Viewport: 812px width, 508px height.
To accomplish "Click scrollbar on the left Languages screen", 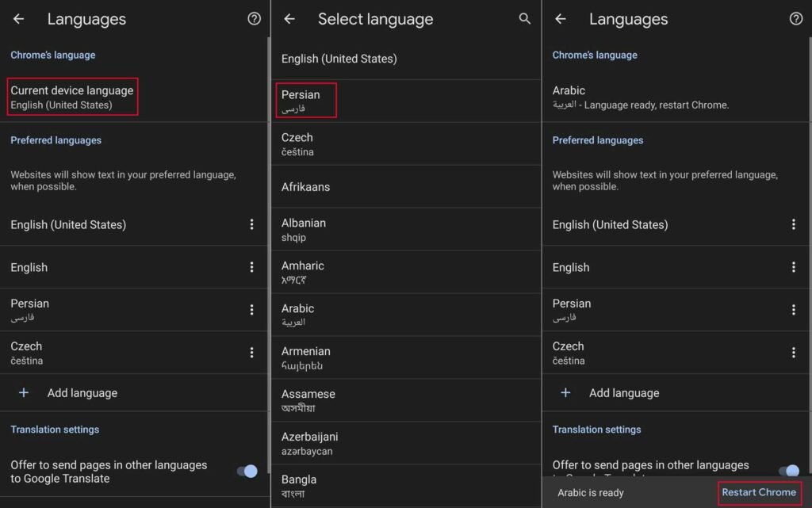I will click(x=268, y=255).
